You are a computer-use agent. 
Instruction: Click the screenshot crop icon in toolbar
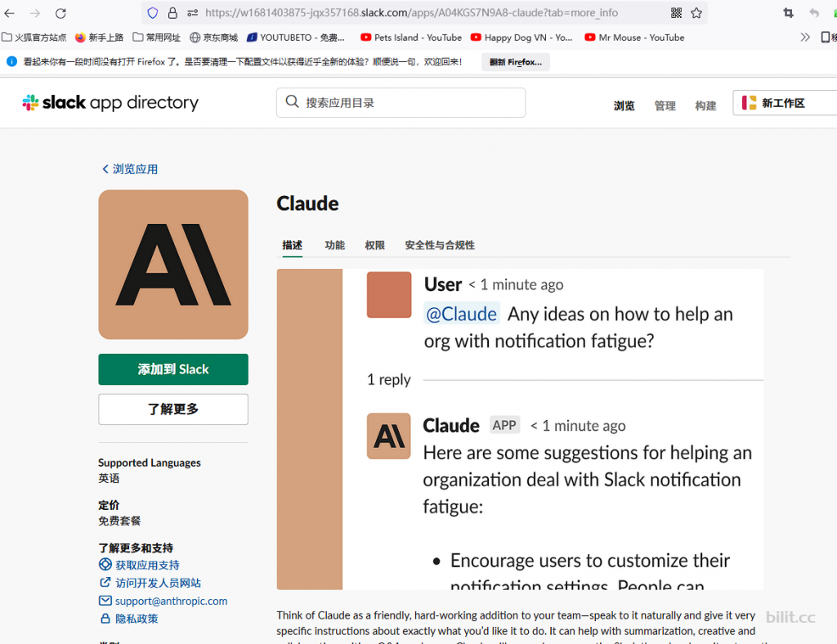point(789,13)
